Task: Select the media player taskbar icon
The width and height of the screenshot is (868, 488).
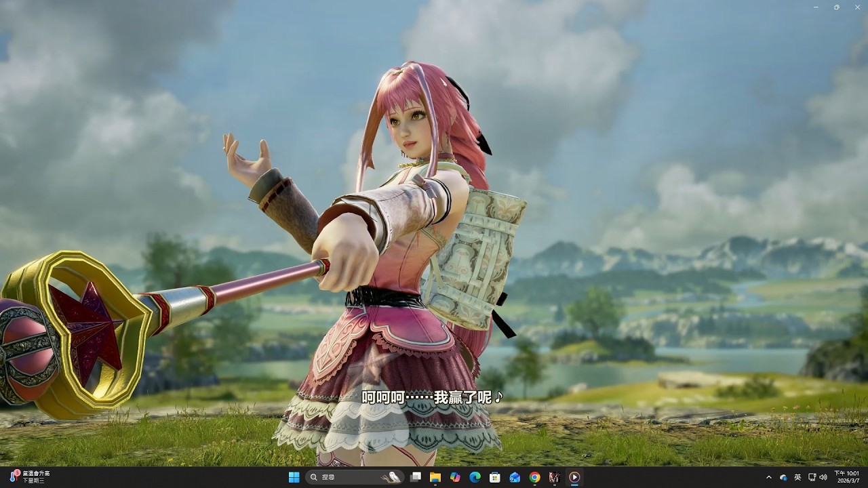Action: [x=574, y=477]
